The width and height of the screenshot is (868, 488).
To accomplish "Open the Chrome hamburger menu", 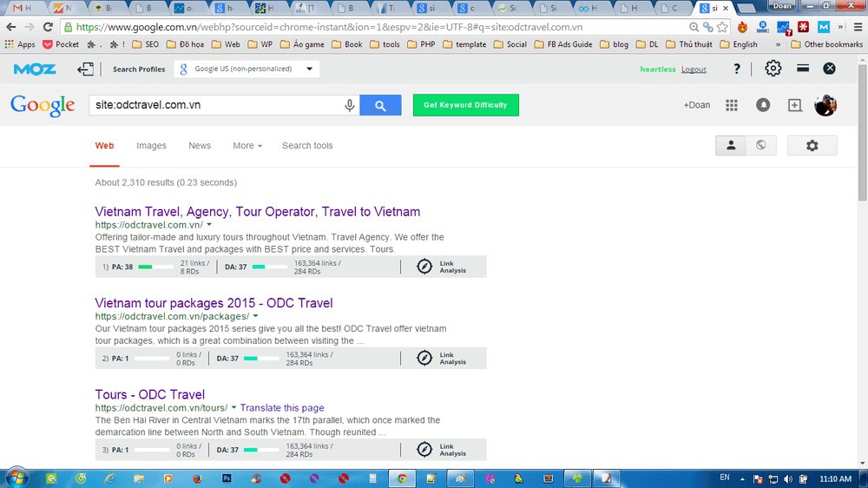I will point(858,27).
